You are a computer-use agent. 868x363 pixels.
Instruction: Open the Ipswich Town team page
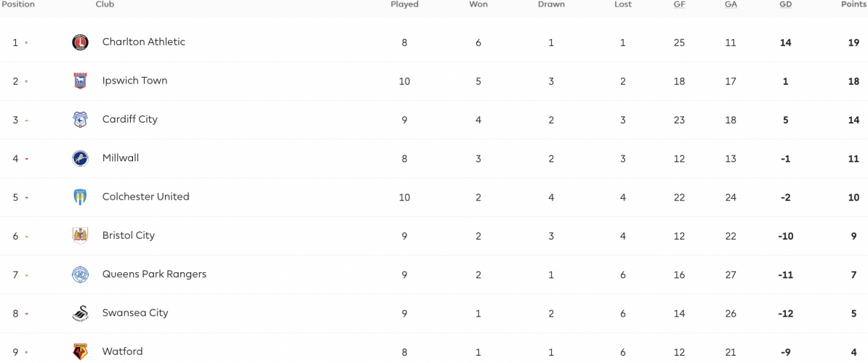click(135, 81)
